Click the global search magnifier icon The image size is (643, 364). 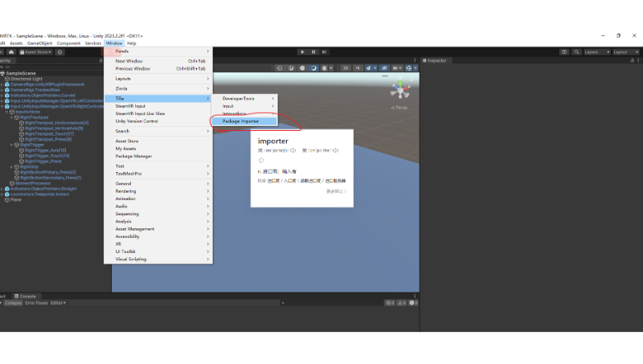point(576,52)
